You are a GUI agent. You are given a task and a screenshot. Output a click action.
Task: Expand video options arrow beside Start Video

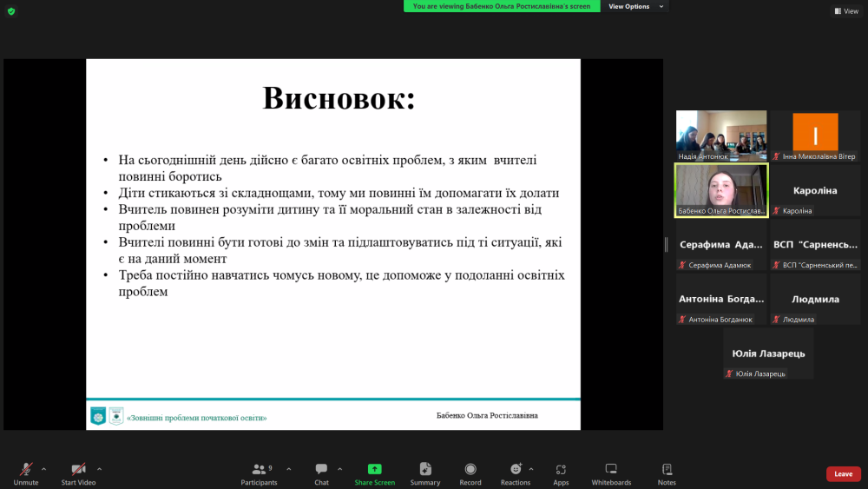coord(99,468)
